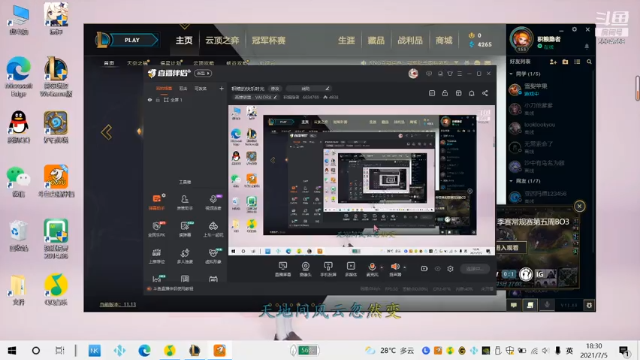640x360 pixels.
Task: Open the 战利品 tab
Action: coord(410,40)
